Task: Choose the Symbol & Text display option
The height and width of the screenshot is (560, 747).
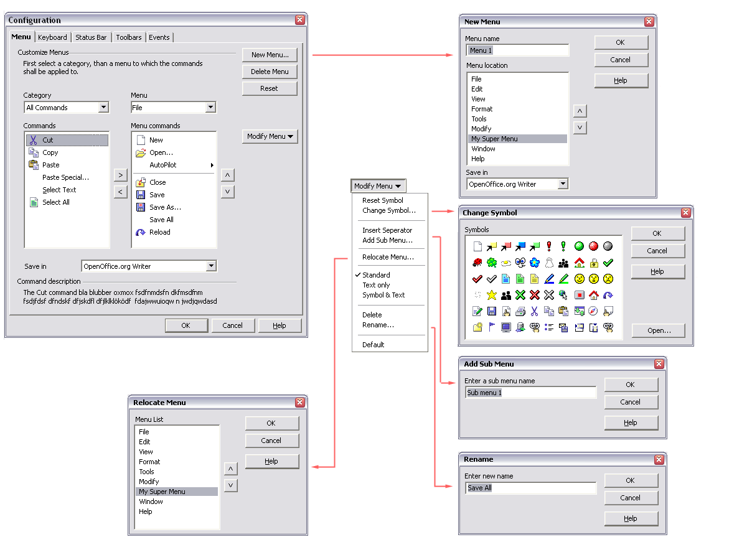Action: (383, 295)
